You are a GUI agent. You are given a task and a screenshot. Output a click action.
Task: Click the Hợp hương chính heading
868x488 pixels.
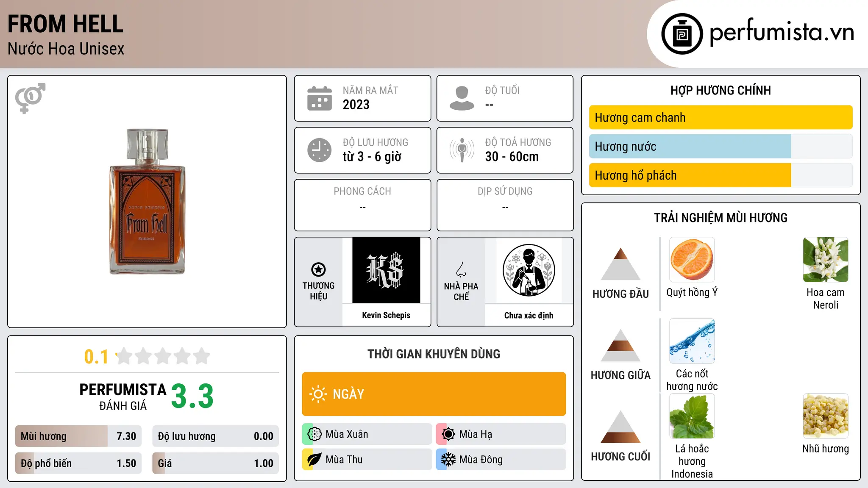721,90
